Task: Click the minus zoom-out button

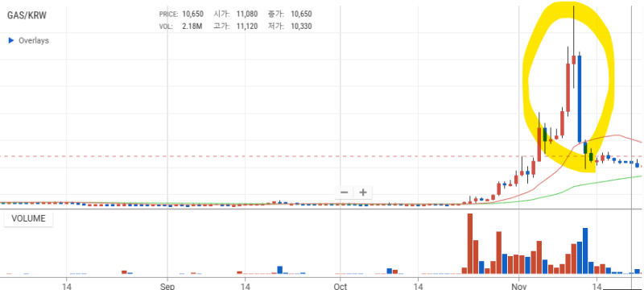Action: pos(345,193)
